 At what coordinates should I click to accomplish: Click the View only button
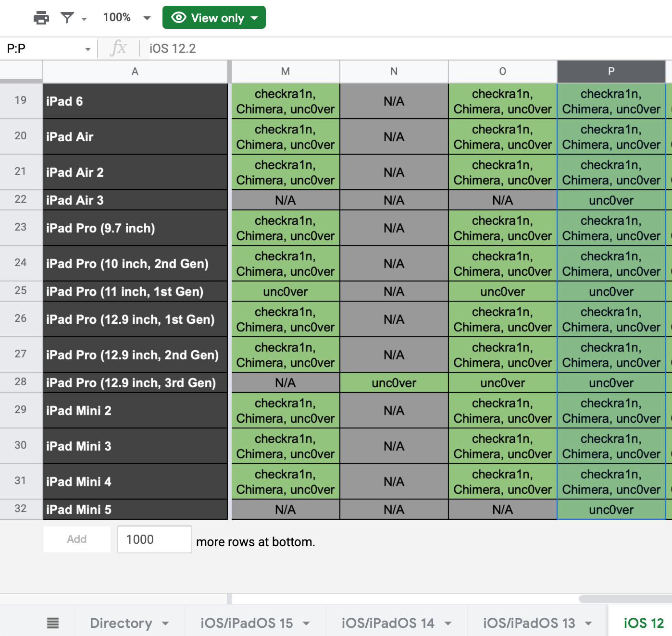[214, 18]
